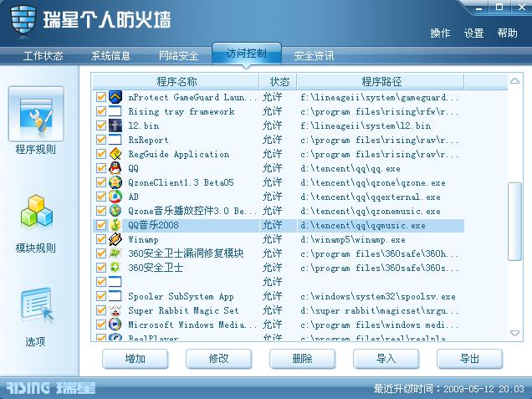
Task: Open the 程序规则 program rules icon
Action: click(36, 115)
